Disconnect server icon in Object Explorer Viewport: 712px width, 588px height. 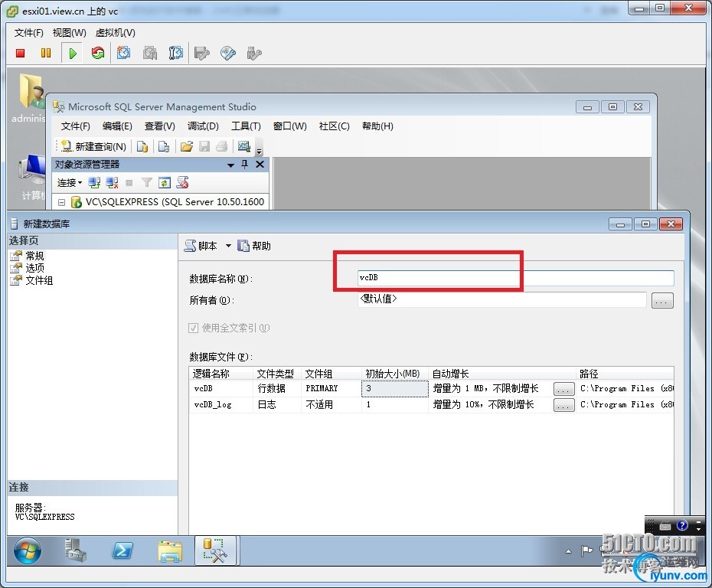click(112, 182)
